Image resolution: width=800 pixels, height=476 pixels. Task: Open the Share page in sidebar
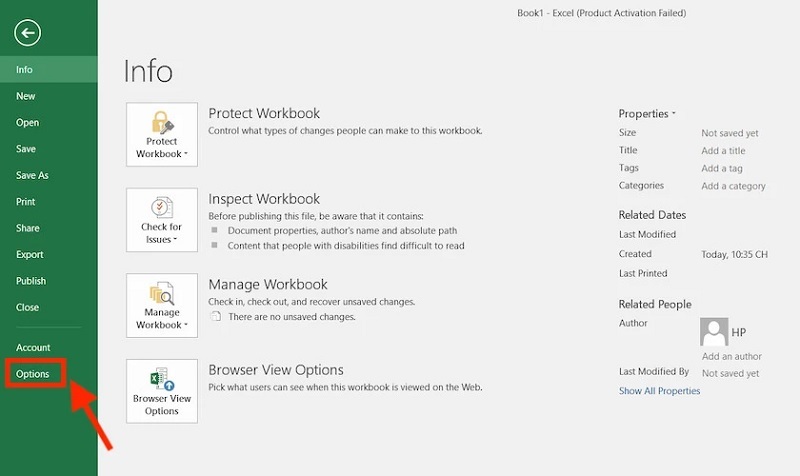[28, 228]
